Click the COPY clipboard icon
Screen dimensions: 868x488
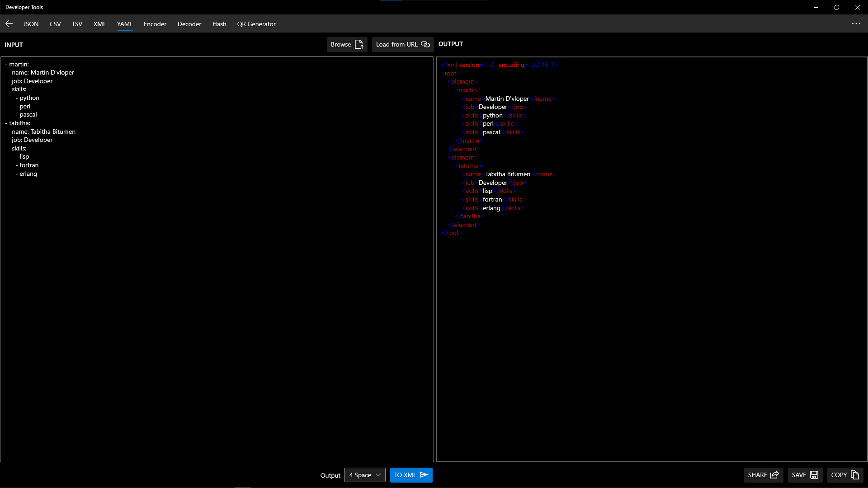854,475
